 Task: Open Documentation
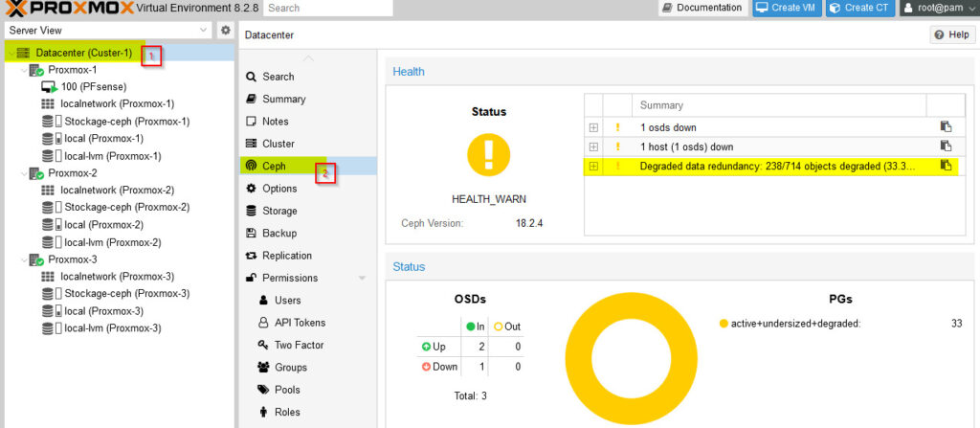tap(702, 8)
